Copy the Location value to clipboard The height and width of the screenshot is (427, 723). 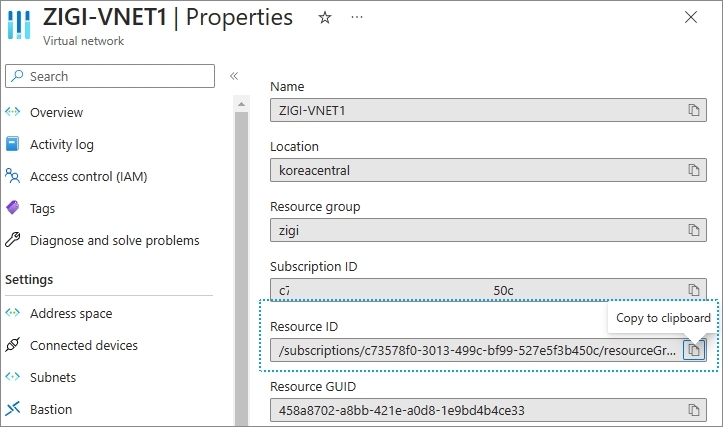pyautogui.click(x=694, y=170)
